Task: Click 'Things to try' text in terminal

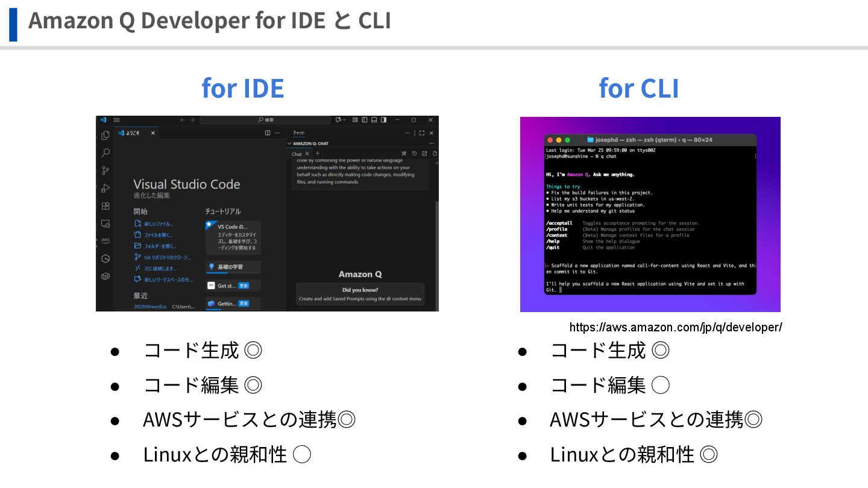Action: point(563,187)
